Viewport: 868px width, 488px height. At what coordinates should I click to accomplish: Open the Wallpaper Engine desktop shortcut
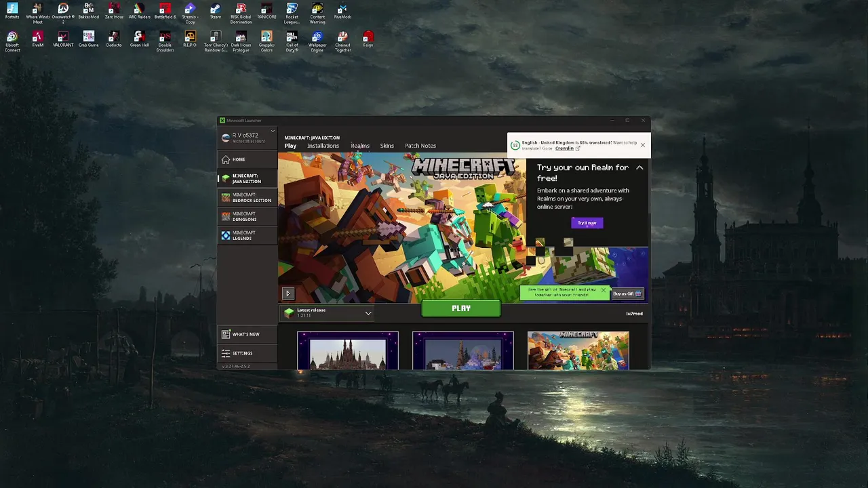tap(317, 41)
